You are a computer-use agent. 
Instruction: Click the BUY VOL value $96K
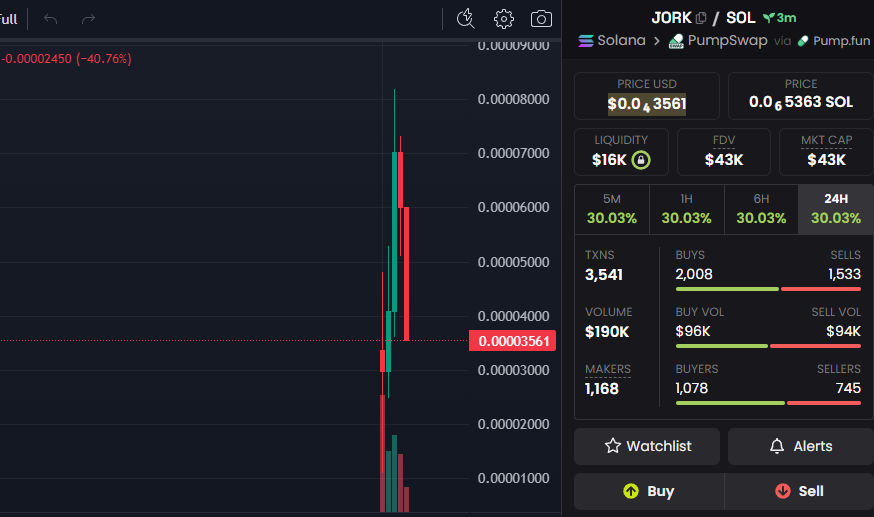(x=693, y=331)
